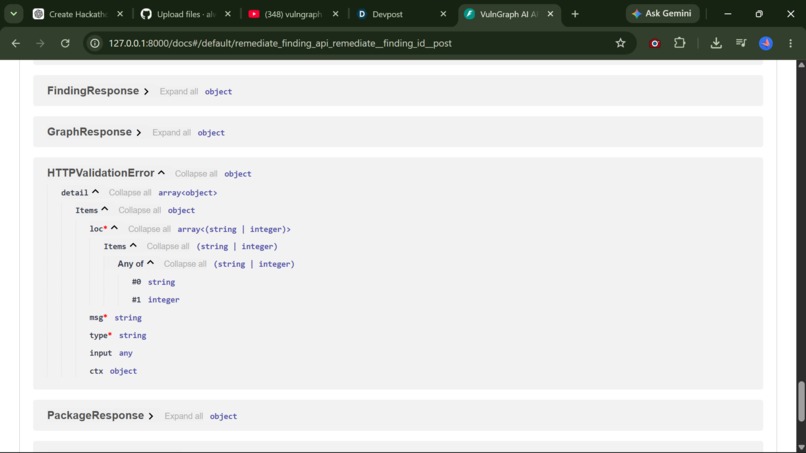
Task: Open a new browser tab
Action: [575, 14]
